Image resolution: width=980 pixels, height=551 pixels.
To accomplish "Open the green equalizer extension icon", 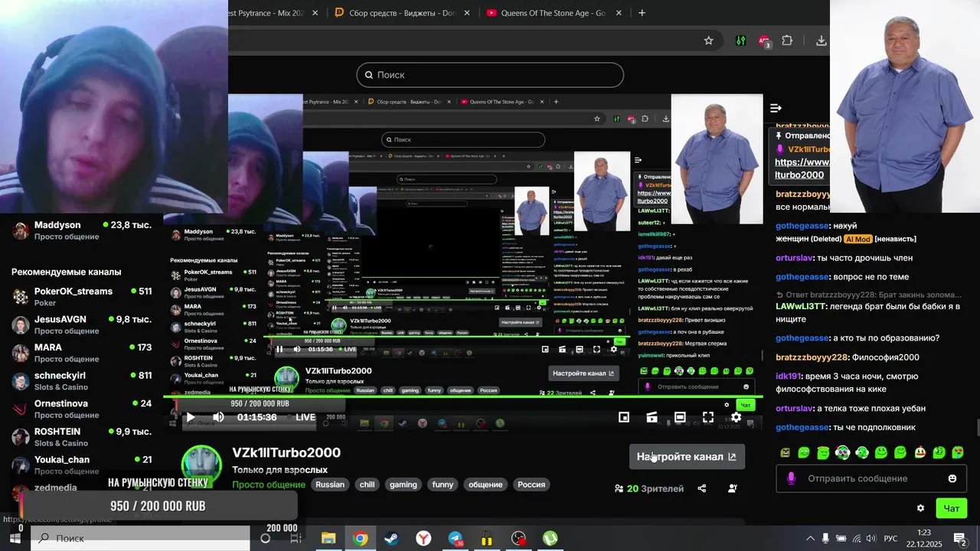I will [x=740, y=41].
